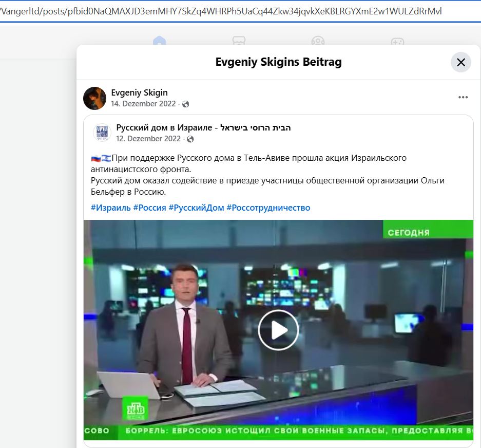Open Evgeniy Skigin's profile name link
This screenshot has width=481, height=448.
[139, 92]
